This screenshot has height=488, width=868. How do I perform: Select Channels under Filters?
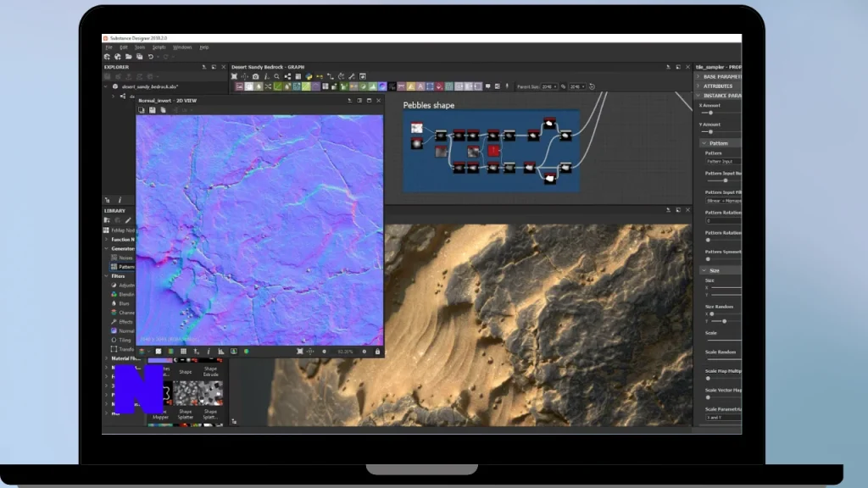click(123, 313)
